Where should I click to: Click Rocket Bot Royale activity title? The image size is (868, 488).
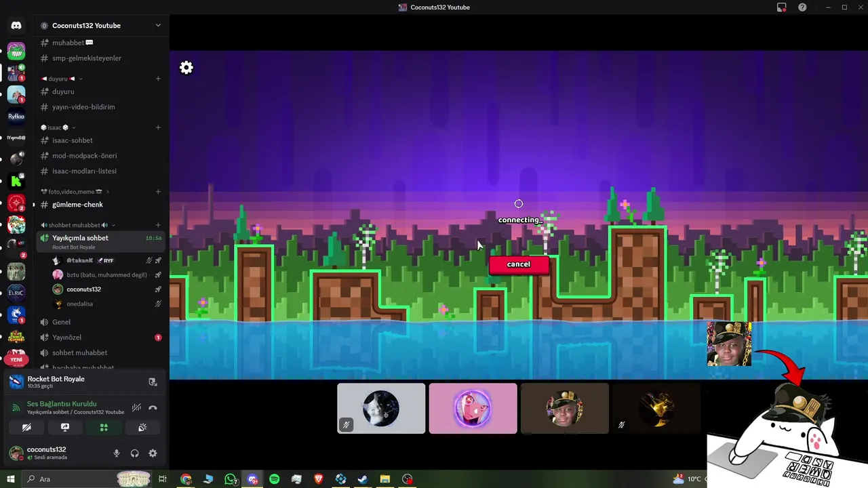[56, 379]
